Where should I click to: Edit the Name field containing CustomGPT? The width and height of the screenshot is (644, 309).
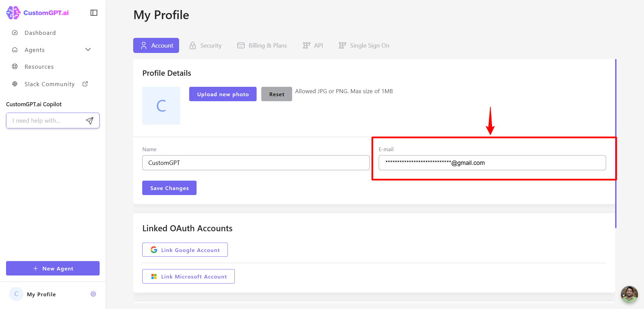(256, 163)
